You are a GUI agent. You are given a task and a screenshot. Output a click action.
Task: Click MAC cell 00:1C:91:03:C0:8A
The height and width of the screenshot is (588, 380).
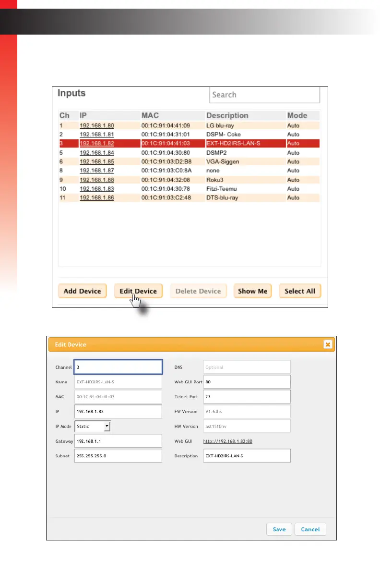(166, 171)
